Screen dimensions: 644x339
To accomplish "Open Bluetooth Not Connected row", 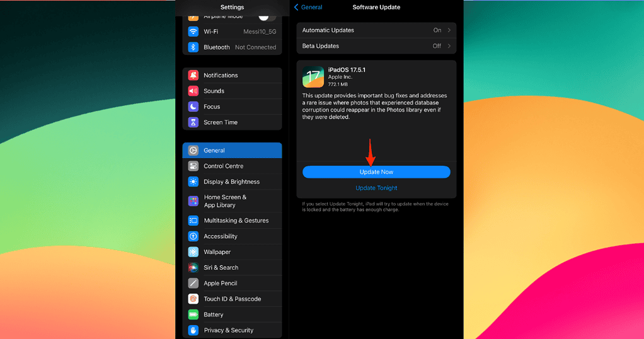I will coord(232,47).
